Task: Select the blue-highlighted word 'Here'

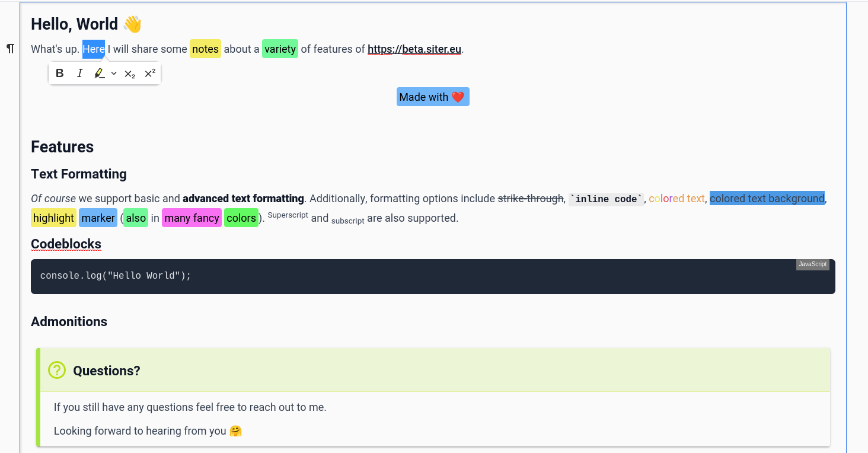Action: [x=93, y=49]
